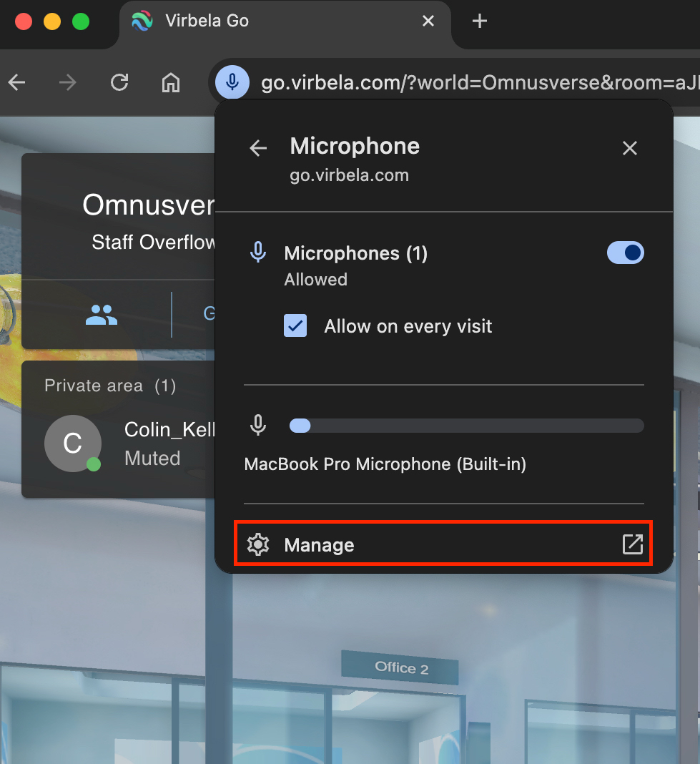Open Manage microphone settings
The height and width of the screenshot is (764, 700).
319,545
